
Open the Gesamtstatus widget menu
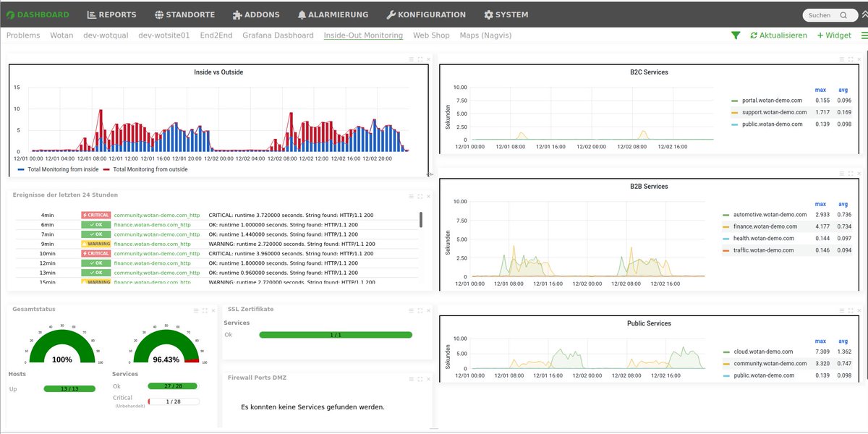click(x=196, y=310)
